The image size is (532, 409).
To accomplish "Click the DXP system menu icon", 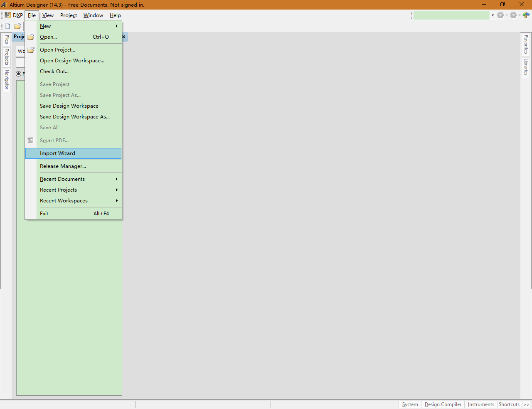I will (x=8, y=15).
